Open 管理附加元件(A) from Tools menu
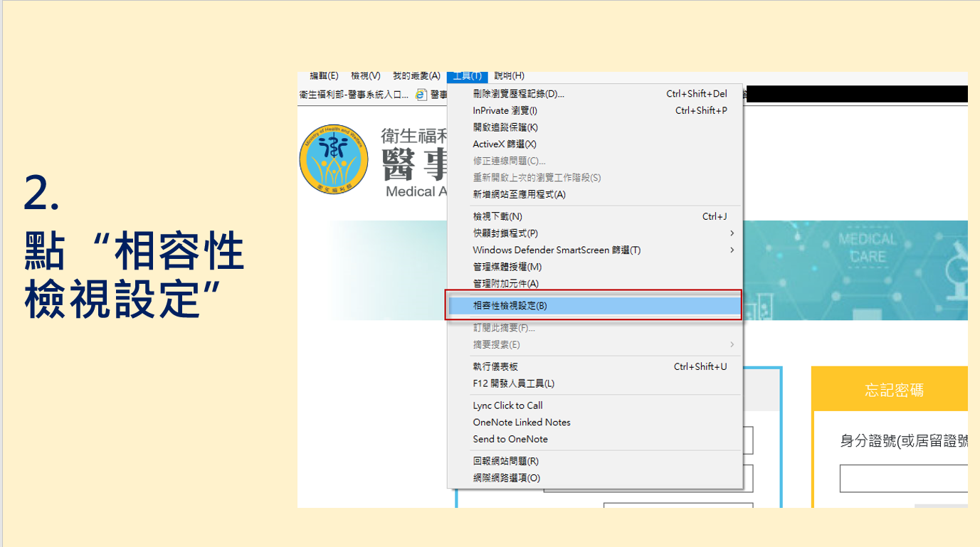Viewport: 980px width, 547px height. point(505,284)
